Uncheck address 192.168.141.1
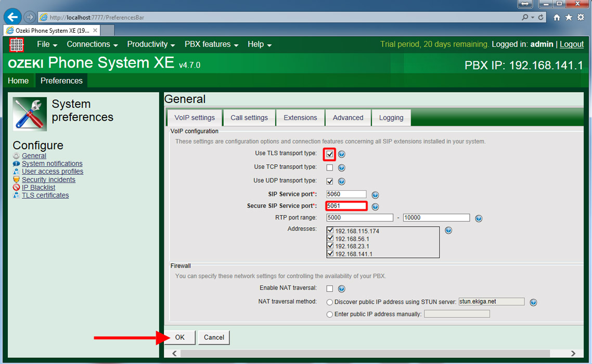 (x=330, y=253)
